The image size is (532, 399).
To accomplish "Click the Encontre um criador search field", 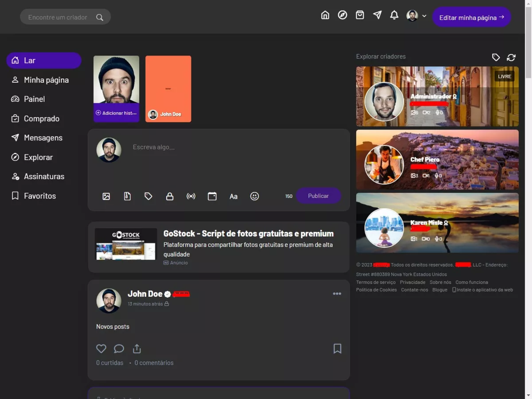I will [58, 17].
